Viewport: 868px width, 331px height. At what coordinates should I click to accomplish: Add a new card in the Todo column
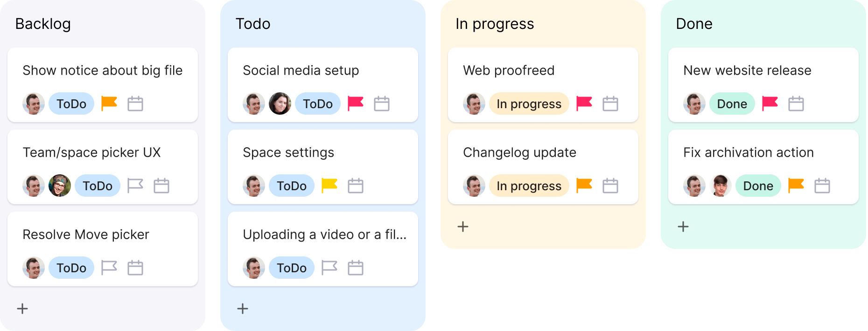pos(243,309)
